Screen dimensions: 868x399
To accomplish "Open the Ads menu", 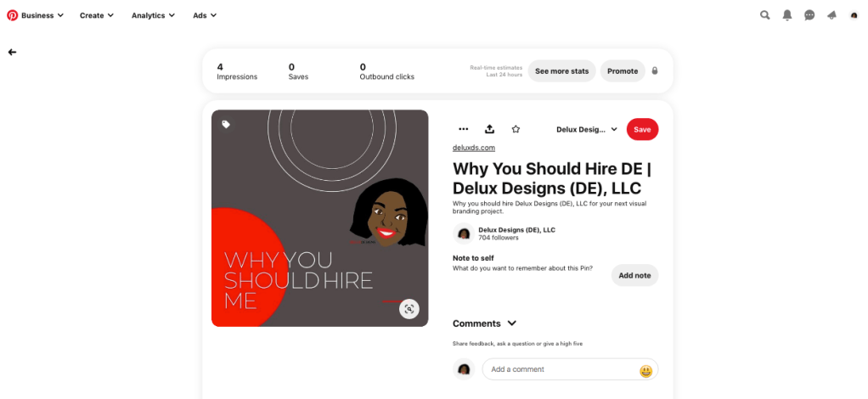I will coord(205,15).
